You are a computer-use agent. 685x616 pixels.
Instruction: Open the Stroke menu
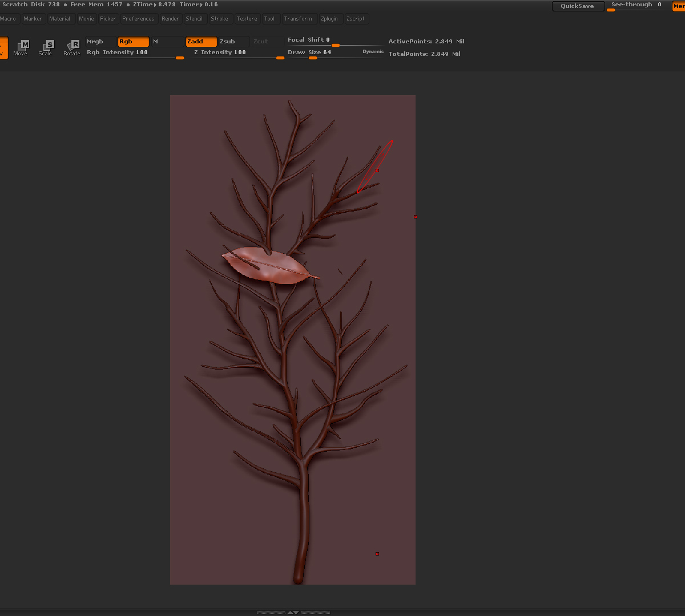point(219,19)
